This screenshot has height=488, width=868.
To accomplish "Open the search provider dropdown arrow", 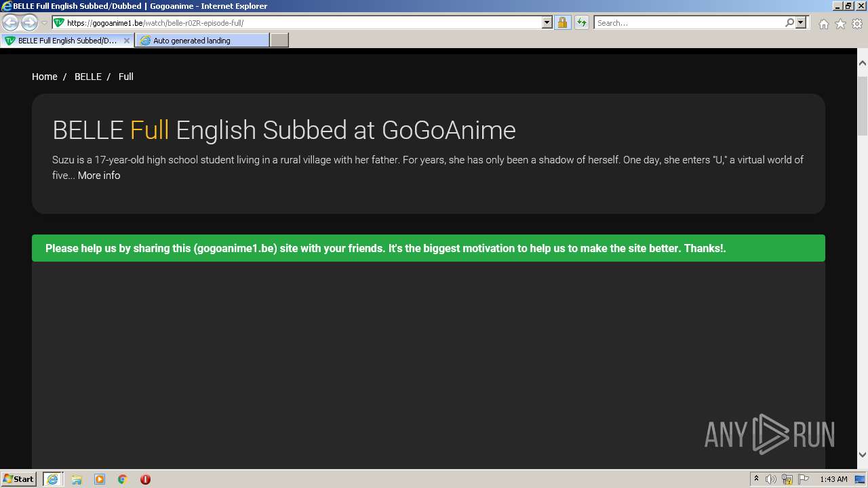I will tap(801, 22).
